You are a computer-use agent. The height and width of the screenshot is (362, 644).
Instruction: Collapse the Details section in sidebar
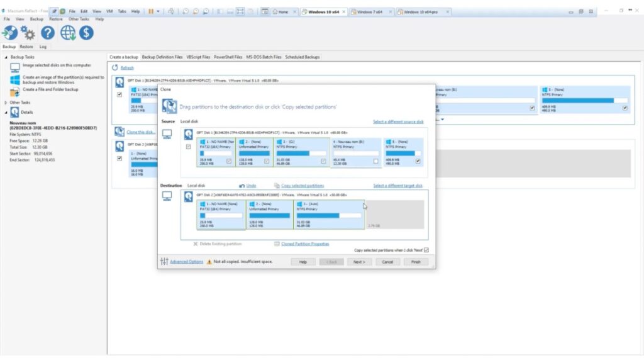pyautogui.click(x=6, y=112)
